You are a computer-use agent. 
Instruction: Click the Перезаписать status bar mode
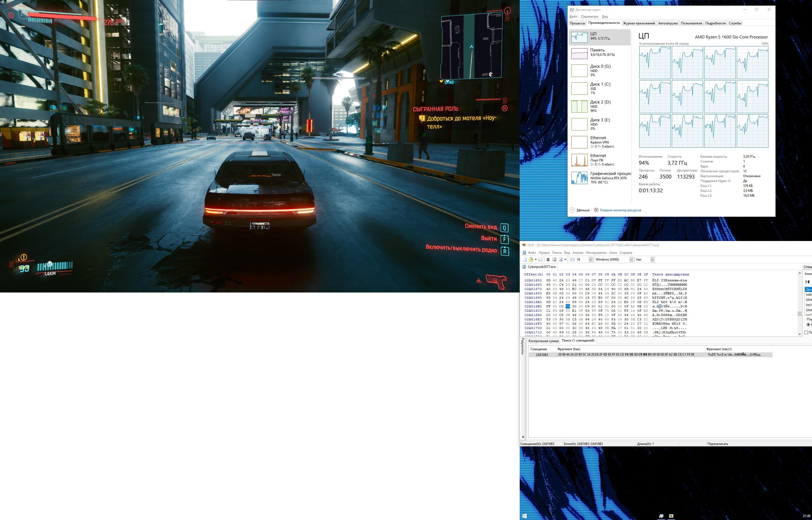click(x=718, y=444)
